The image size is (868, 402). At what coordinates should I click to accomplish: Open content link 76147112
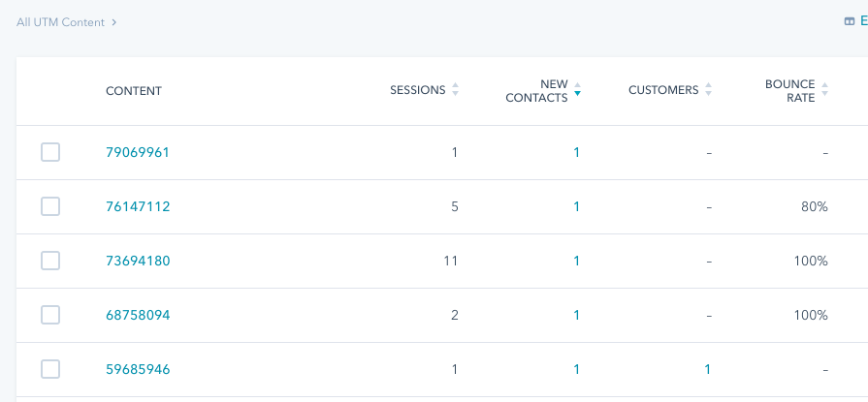pos(138,206)
